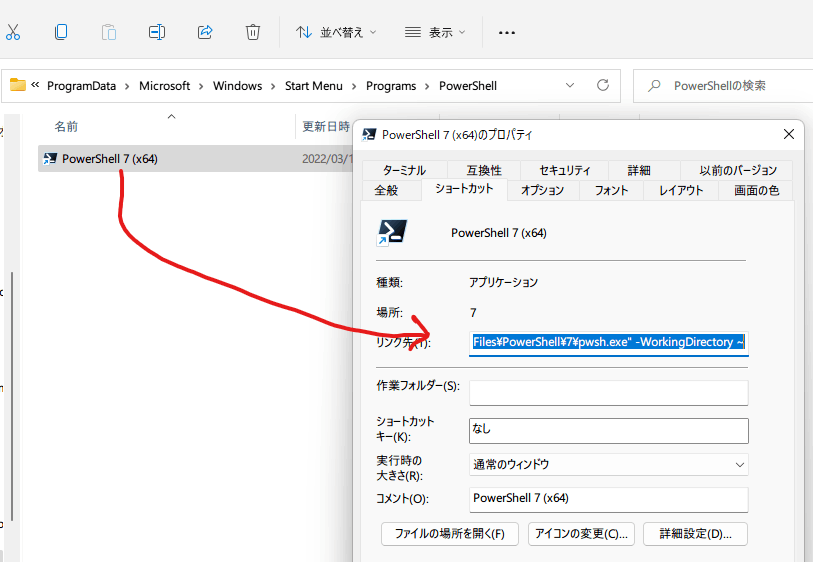The width and height of the screenshot is (813, 562).
Task: Switch to the 以前のバージョン tab
Action: [x=738, y=170]
